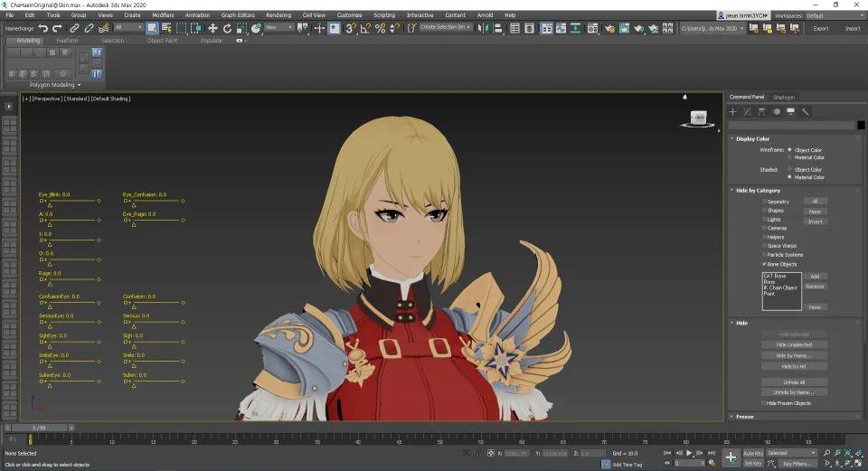868x471 pixels.
Task: Toggle the Bone Objects checkbox
Action: tap(765, 264)
